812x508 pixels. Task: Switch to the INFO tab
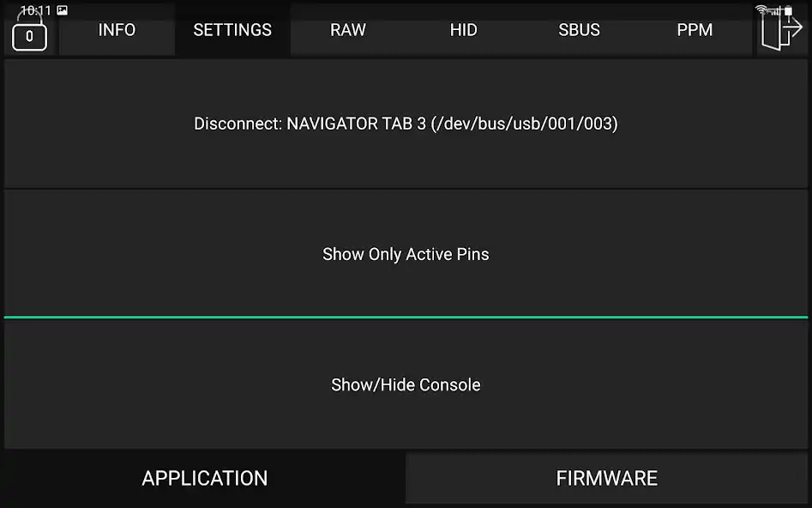(116, 30)
